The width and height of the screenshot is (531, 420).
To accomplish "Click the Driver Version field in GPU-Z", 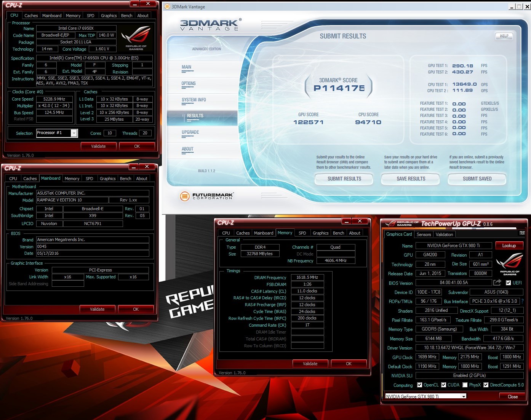I will pos(469,348).
